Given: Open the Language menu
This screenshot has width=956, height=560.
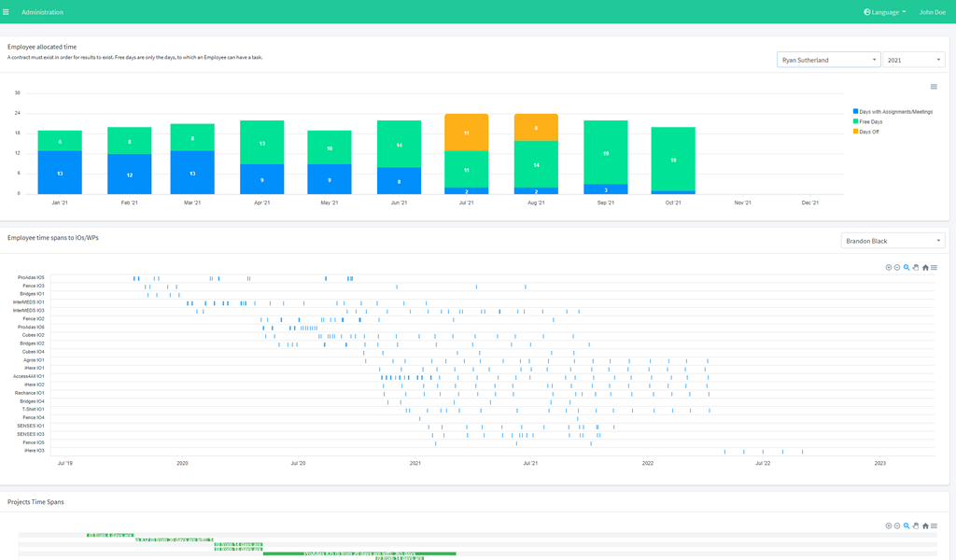Looking at the screenshot, I should coord(884,12).
